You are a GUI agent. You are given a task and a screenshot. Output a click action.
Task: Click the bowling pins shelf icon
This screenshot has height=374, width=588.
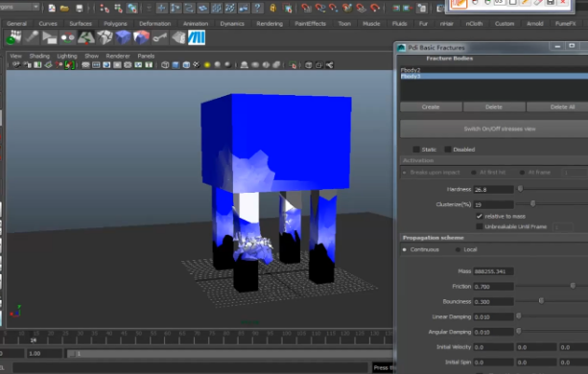[x=13, y=37]
